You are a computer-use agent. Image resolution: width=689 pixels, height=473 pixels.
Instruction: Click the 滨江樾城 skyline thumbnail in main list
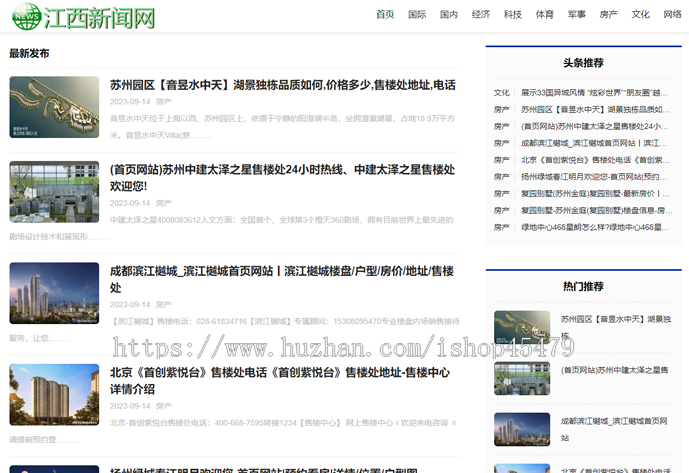click(x=54, y=293)
